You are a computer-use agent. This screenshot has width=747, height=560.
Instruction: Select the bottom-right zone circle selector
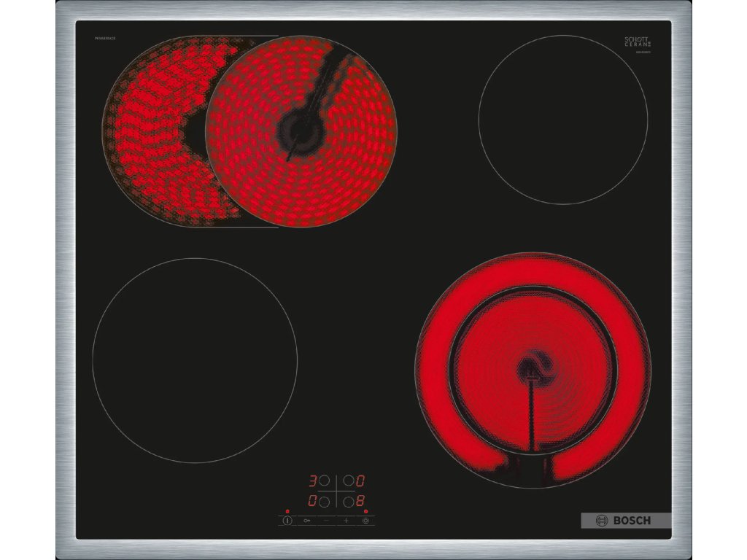point(349,502)
